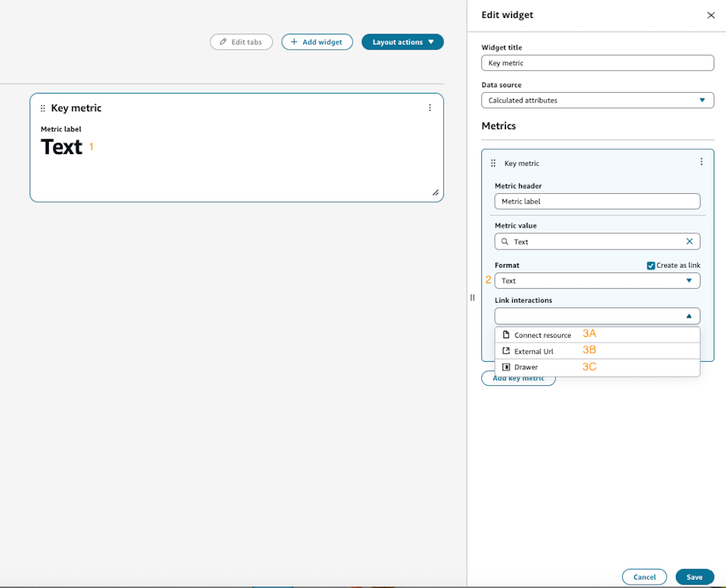Select the Connect resource option
Screen dimensions: 726x588
[x=542, y=335]
